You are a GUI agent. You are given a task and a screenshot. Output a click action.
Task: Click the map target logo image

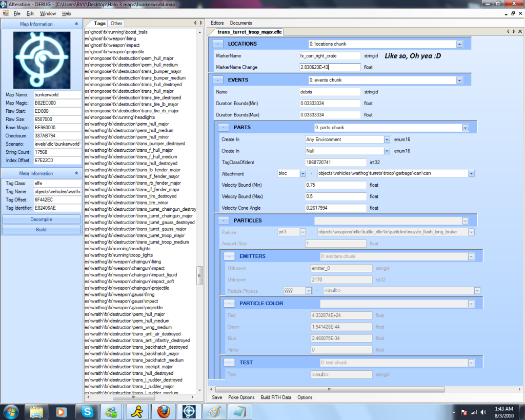42,61
